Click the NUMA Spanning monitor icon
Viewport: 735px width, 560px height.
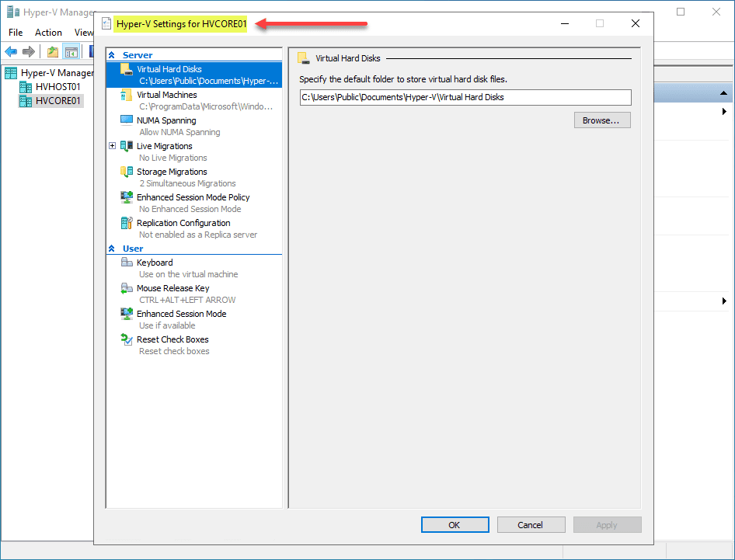point(126,120)
